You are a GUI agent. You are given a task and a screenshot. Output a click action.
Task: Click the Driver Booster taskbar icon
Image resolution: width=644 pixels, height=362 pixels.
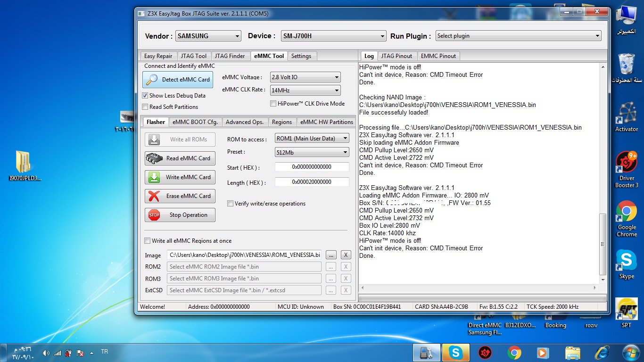485,352
